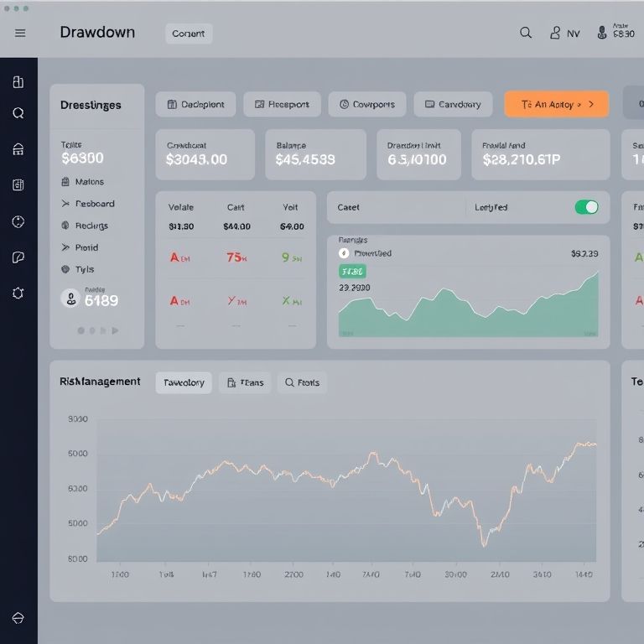Viewport: 644px width, 644px height.
Task: Click the green badge in chart card
Action: point(352,272)
